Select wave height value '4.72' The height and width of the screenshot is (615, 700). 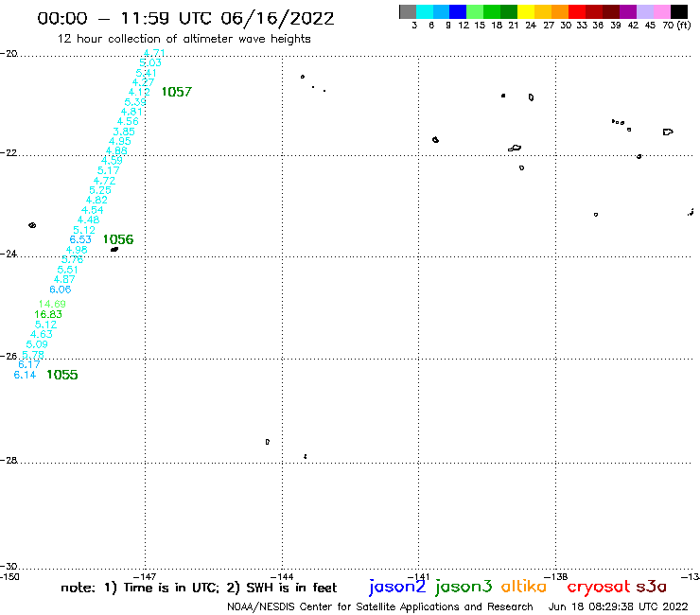[x=104, y=181]
